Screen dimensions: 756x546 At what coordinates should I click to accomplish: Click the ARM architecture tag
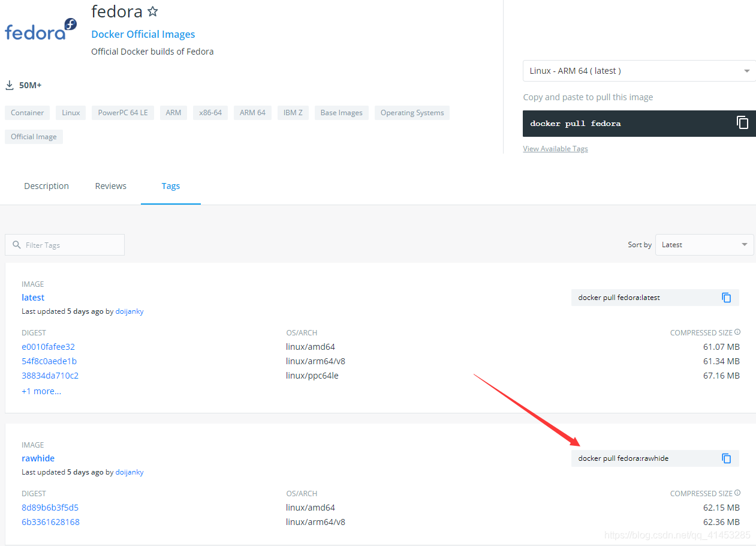click(x=173, y=113)
